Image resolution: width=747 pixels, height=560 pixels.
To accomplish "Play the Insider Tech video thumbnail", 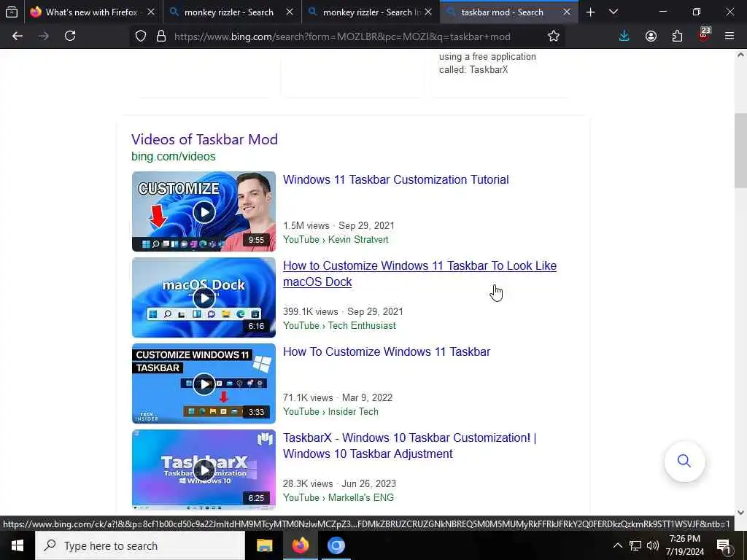I will pos(204,384).
